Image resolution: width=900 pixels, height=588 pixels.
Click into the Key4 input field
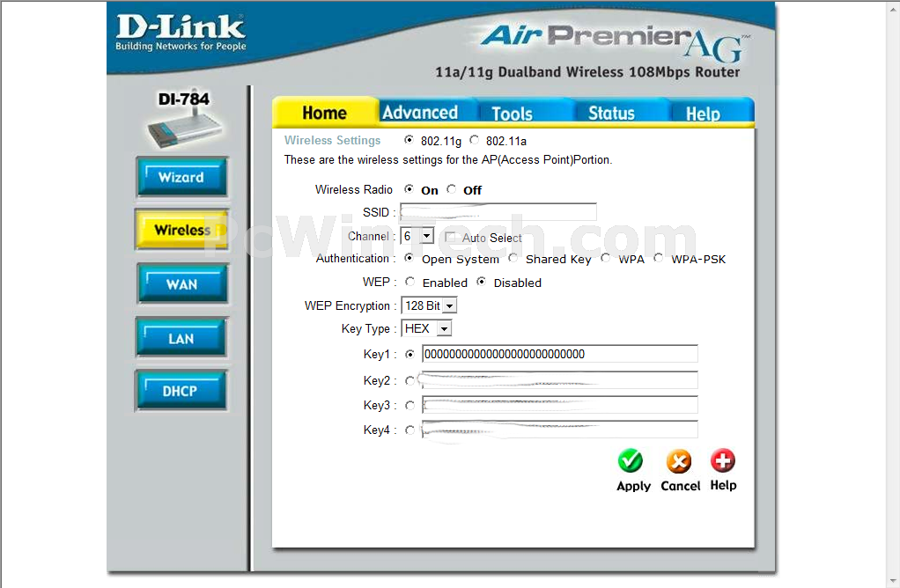[x=559, y=430]
